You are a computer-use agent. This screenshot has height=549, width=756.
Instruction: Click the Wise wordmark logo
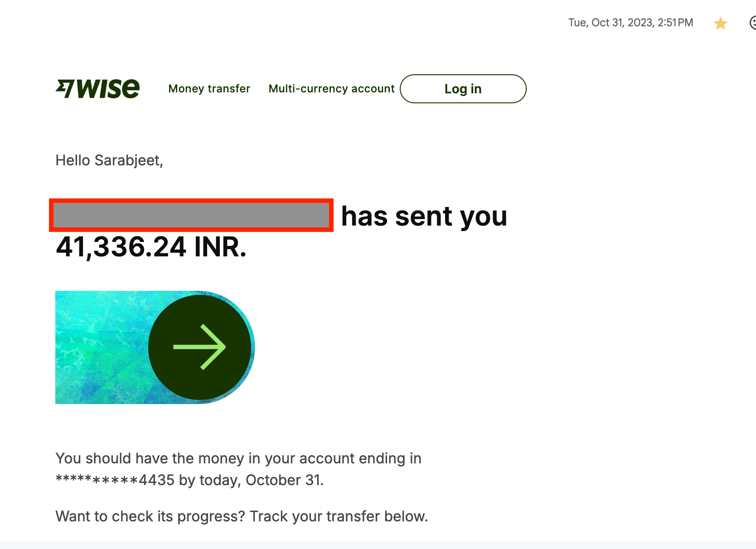point(108,88)
